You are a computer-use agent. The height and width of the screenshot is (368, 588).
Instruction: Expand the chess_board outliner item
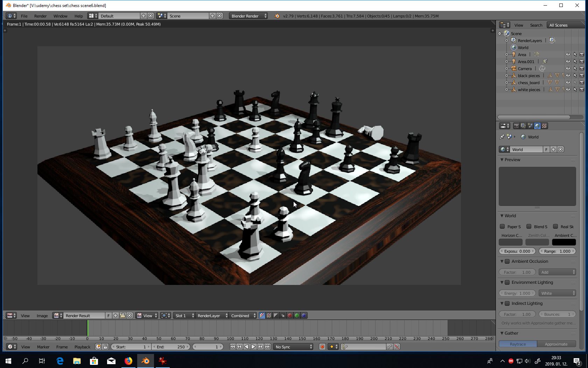coord(506,83)
